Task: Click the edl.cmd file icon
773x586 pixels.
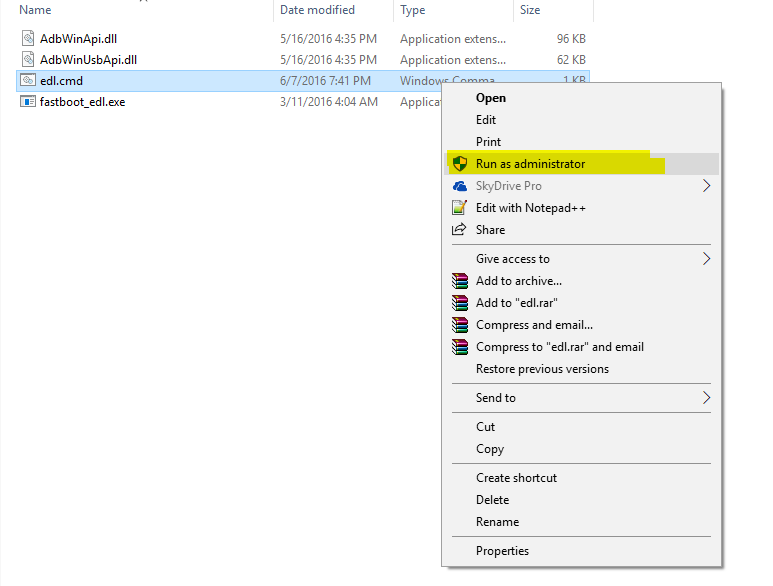Action: (x=28, y=81)
